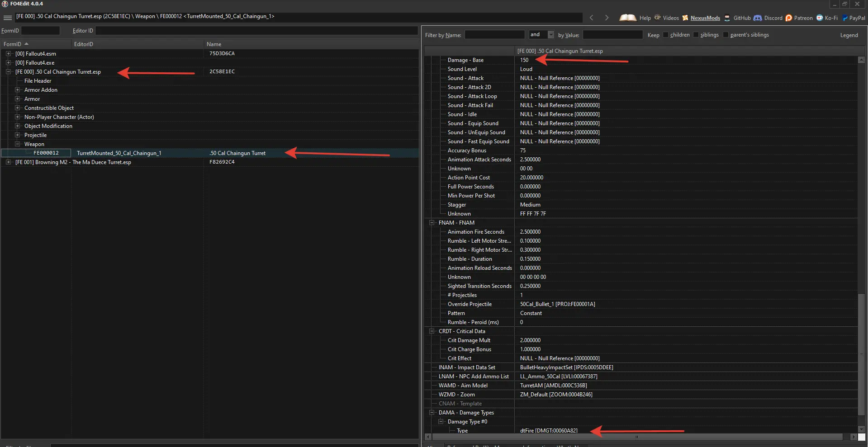The width and height of the screenshot is (868, 447).
Task: Select the Damage - Base value 150
Action: click(x=524, y=60)
